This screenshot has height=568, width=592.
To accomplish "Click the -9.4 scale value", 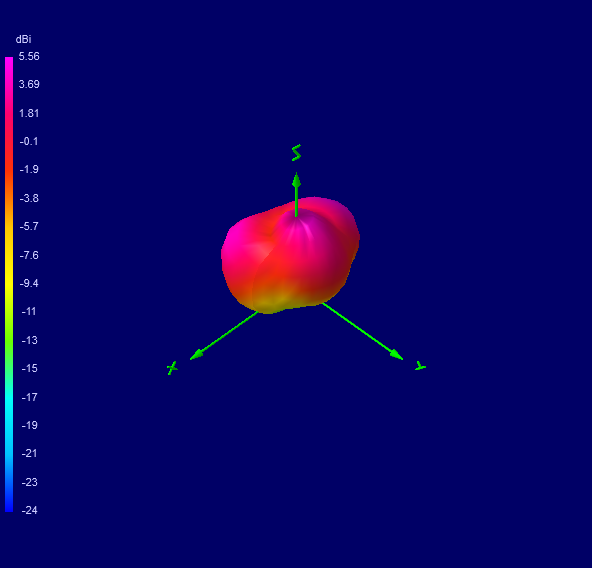I will pos(29,283).
